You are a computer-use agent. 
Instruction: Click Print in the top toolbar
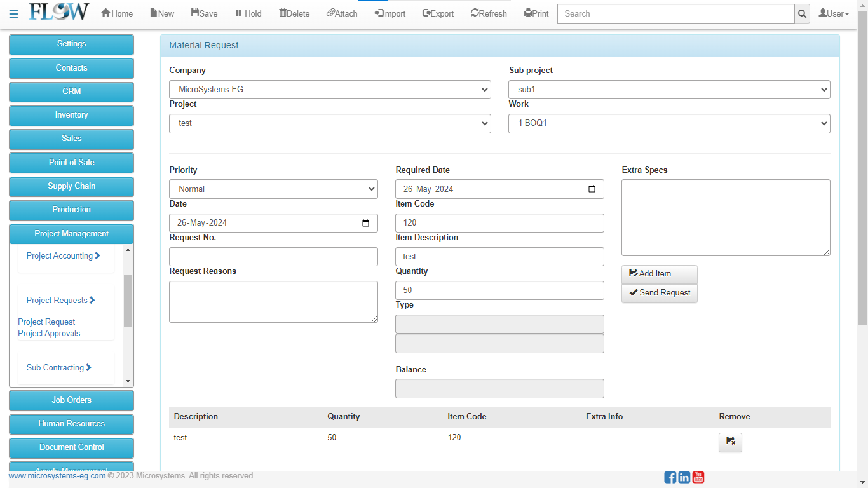536,13
